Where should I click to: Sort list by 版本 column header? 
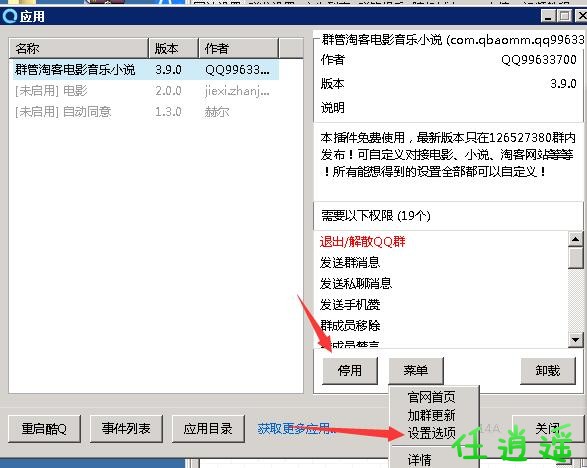coord(173,48)
